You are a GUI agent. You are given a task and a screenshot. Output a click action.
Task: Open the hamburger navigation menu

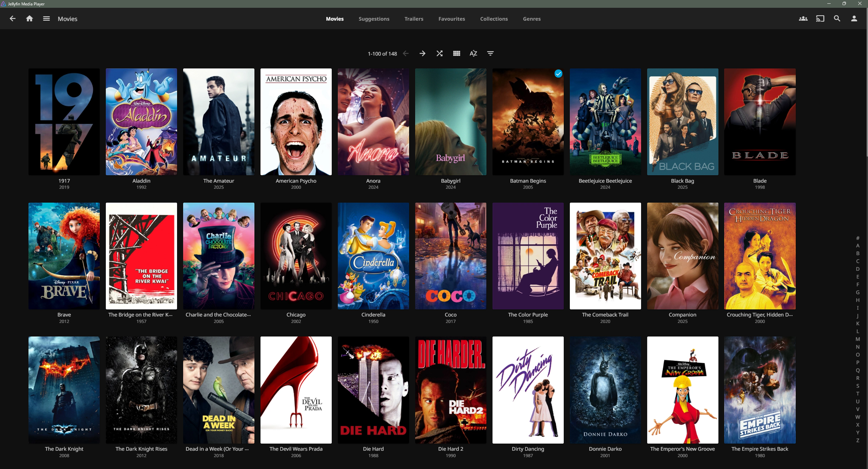point(46,19)
